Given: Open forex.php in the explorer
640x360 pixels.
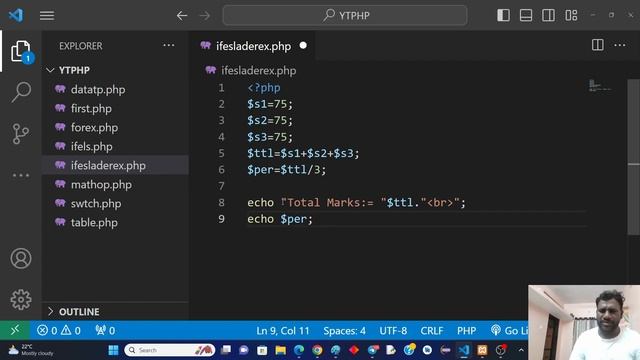Looking at the screenshot, I should click(x=94, y=127).
